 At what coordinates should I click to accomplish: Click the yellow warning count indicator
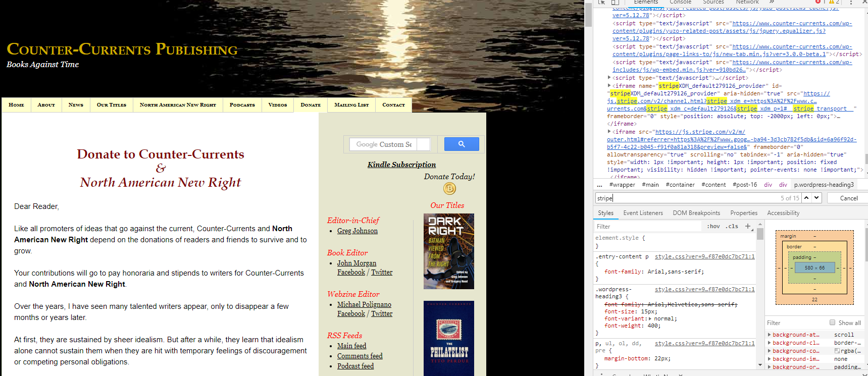point(834,2)
